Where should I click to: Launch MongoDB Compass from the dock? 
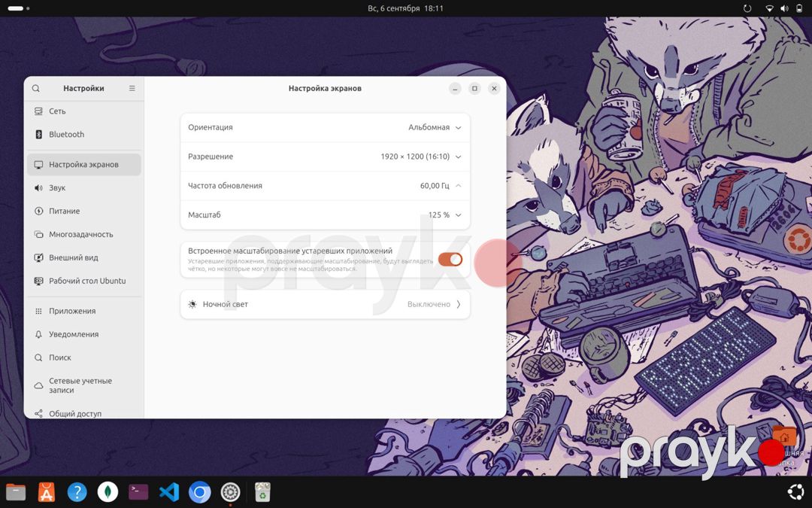coord(108,492)
